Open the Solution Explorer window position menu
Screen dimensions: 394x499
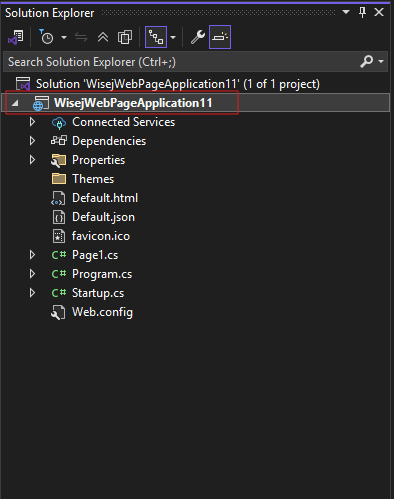pyautogui.click(x=346, y=12)
